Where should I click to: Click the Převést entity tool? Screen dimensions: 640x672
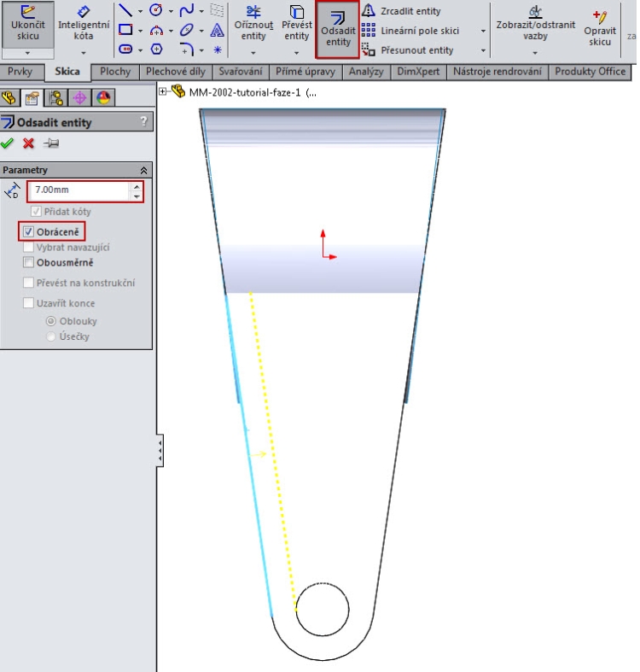[296, 24]
